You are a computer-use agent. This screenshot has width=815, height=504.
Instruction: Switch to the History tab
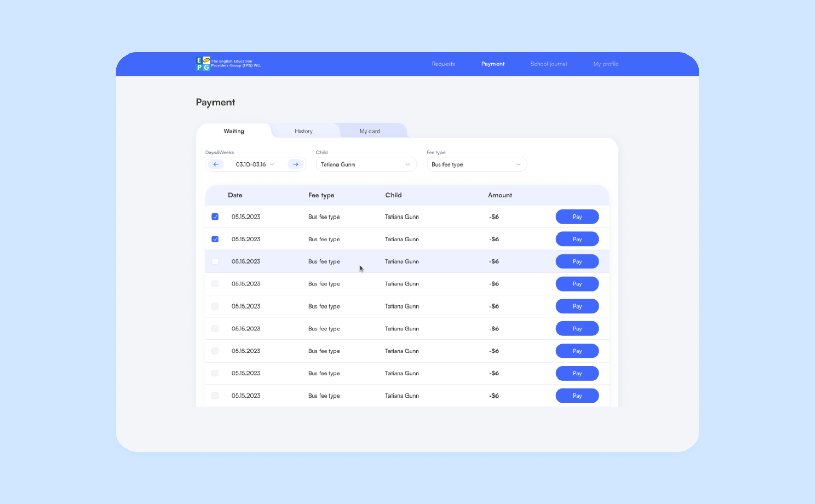304,131
